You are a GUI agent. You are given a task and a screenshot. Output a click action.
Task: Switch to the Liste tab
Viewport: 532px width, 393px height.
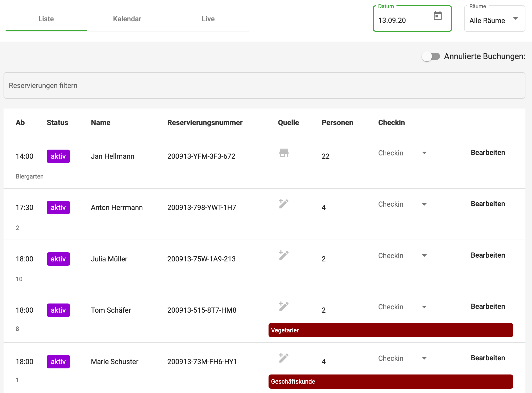click(x=46, y=19)
